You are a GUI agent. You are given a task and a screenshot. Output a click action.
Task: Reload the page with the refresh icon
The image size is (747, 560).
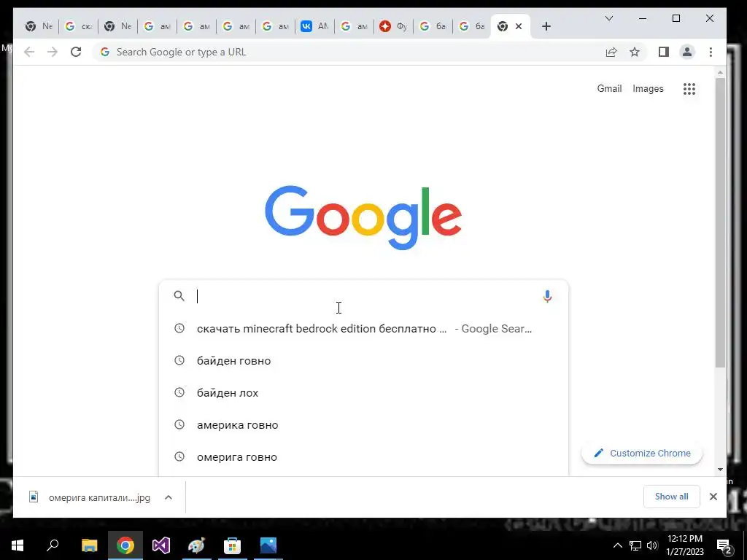(x=76, y=52)
